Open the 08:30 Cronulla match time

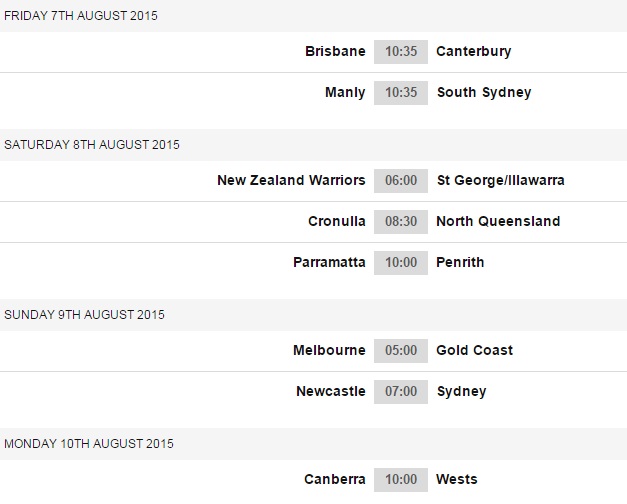click(401, 221)
